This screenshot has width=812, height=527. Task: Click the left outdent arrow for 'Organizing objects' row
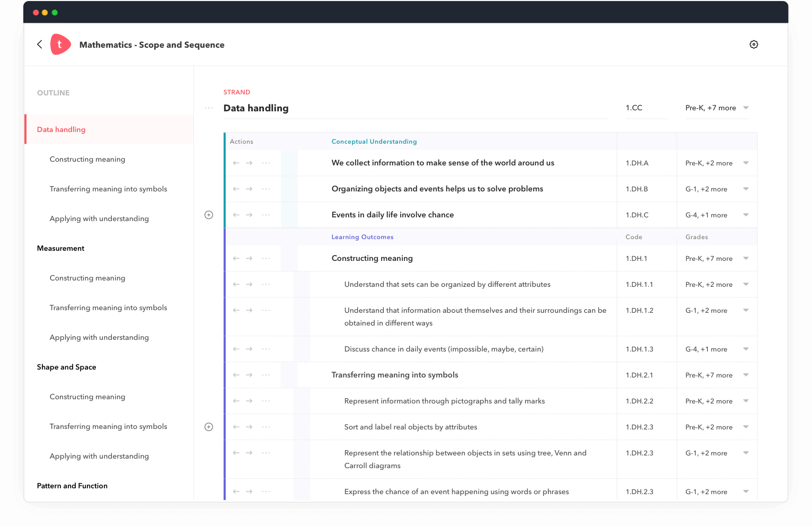point(236,189)
